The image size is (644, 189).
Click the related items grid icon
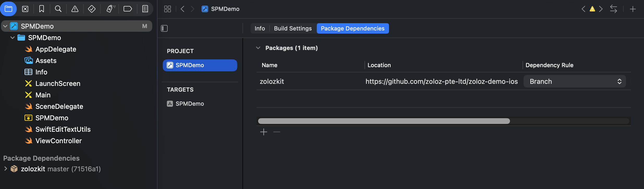[167, 9]
